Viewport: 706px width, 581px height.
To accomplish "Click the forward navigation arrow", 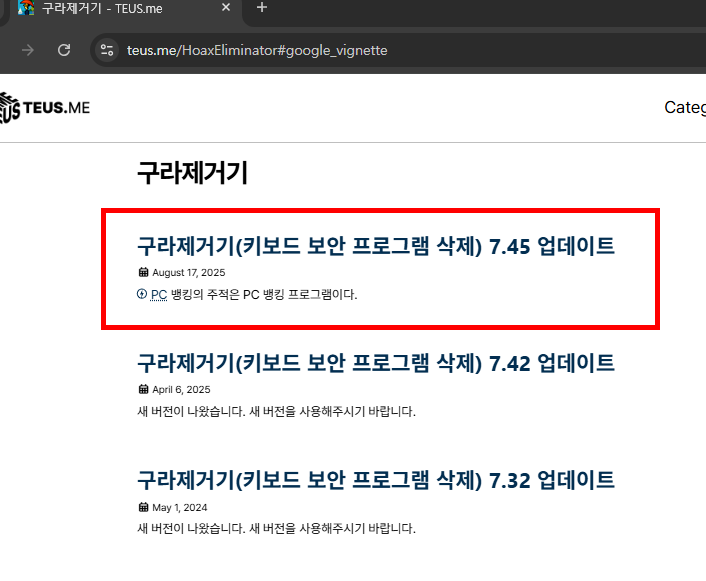I will [x=27, y=50].
